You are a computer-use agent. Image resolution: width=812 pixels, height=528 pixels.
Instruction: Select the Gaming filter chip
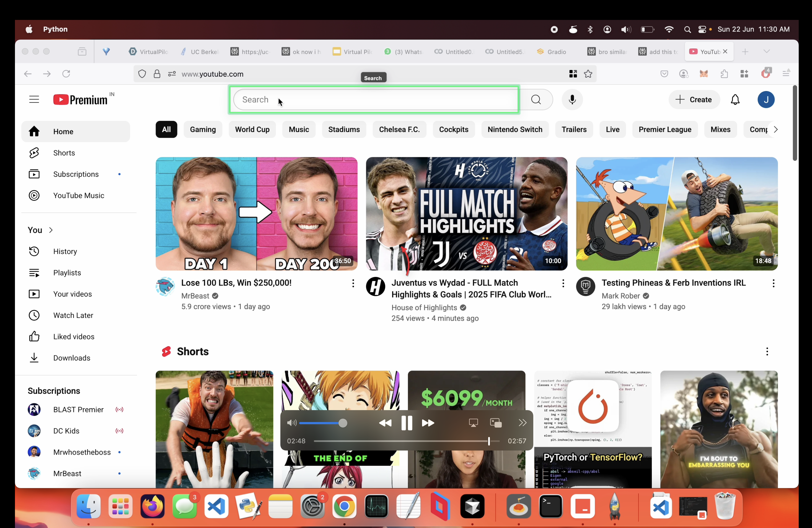click(x=203, y=130)
